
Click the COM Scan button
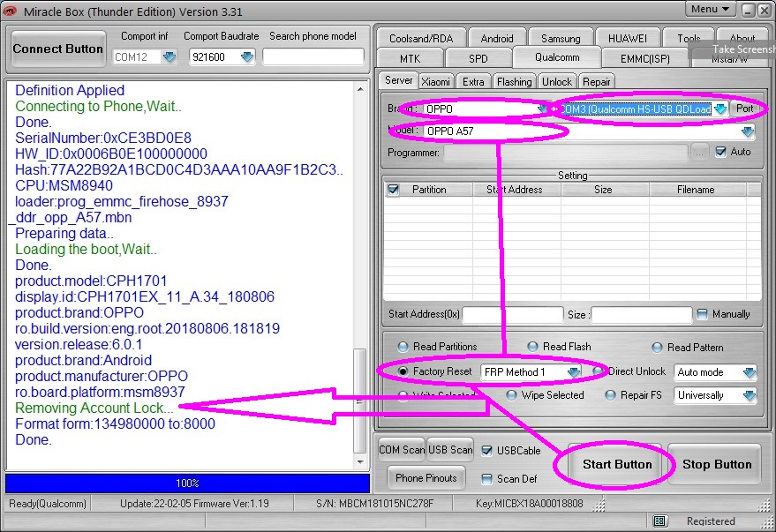pos(402,449)
